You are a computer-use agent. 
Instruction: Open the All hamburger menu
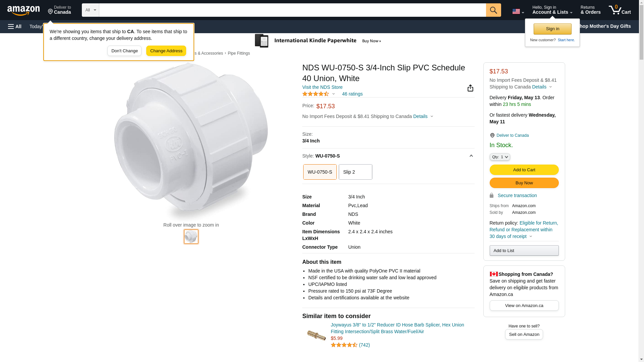tap(15, 26)
